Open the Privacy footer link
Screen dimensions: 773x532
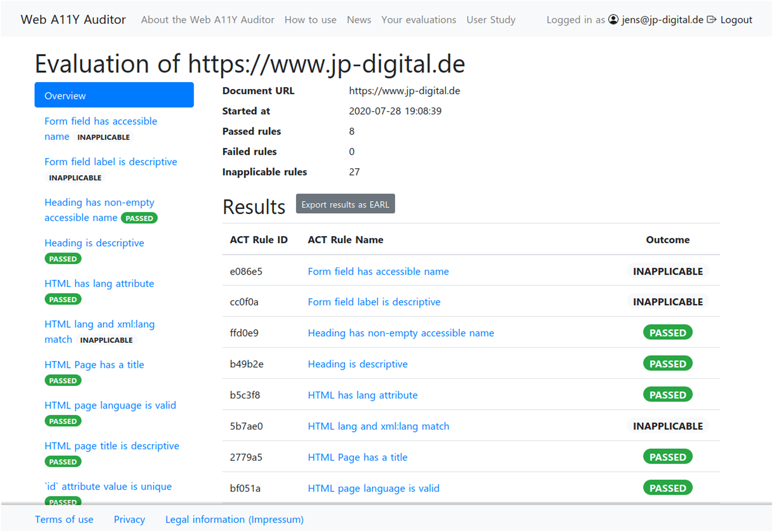point(129,520)
